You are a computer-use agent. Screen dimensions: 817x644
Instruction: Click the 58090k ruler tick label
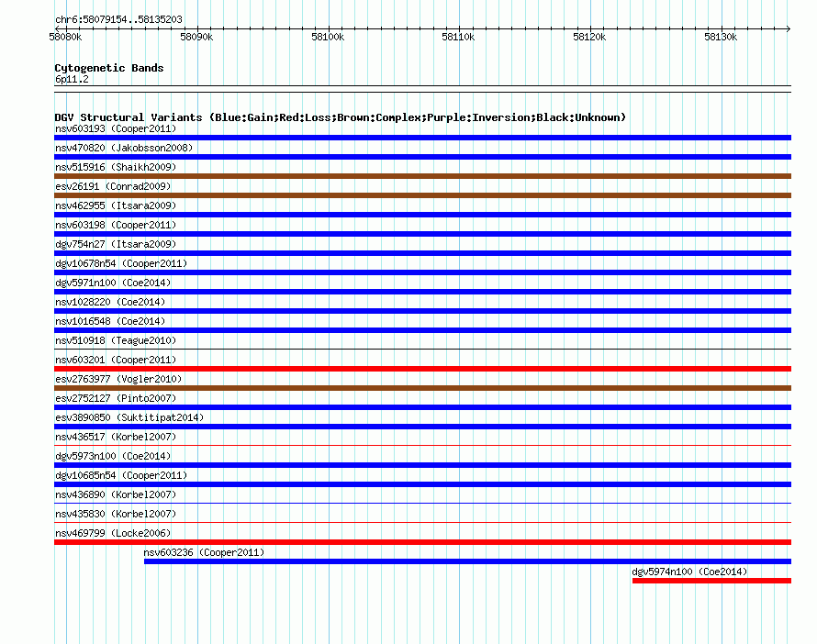point(196,37)
